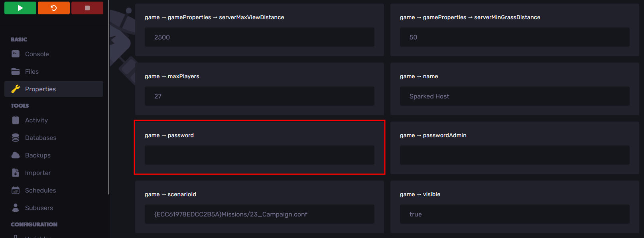
Task: Click the orange restart server button
Action: (x=53, y=8)
